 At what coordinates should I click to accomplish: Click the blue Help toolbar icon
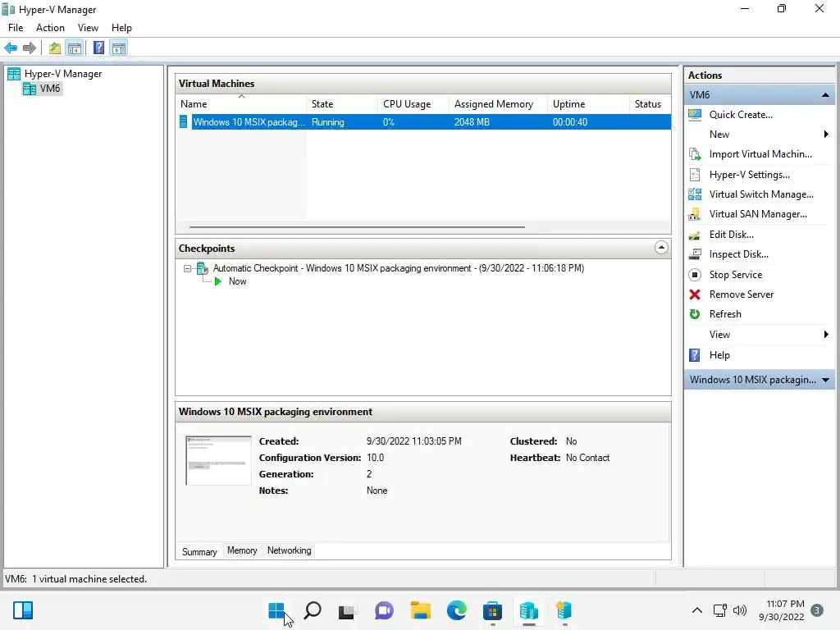(x=98, y=48)
